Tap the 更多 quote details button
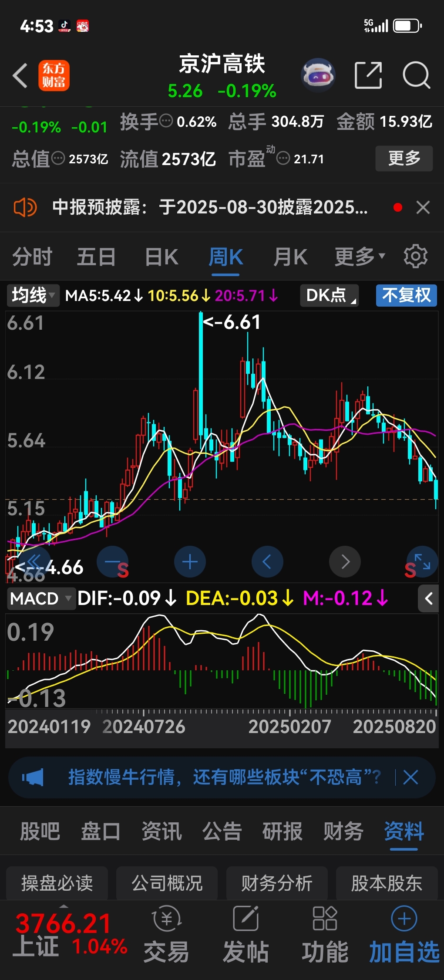The height and width of the screenshot is (980, 444). [x=404, y=158]
